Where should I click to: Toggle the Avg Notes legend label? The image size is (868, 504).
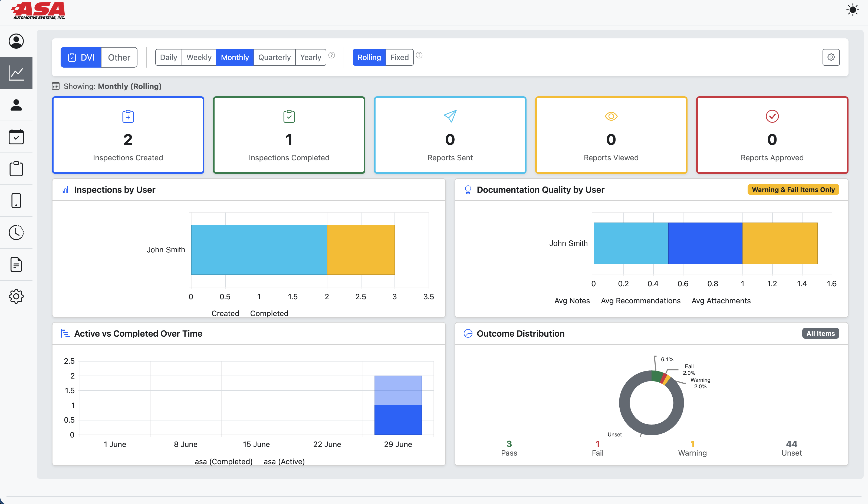pyautogui.click(x=572, y=301)
